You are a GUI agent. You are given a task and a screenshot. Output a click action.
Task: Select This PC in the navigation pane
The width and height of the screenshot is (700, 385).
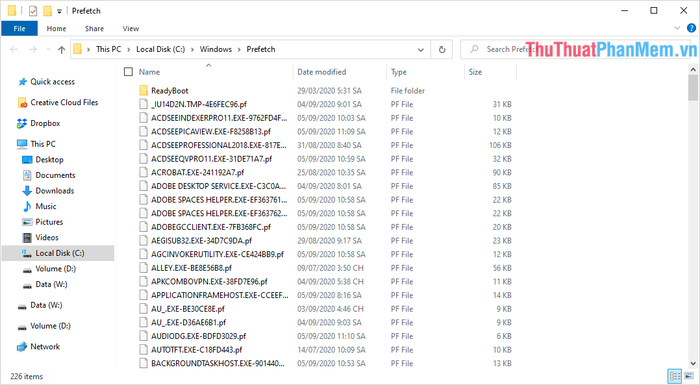tap(37, 144)
